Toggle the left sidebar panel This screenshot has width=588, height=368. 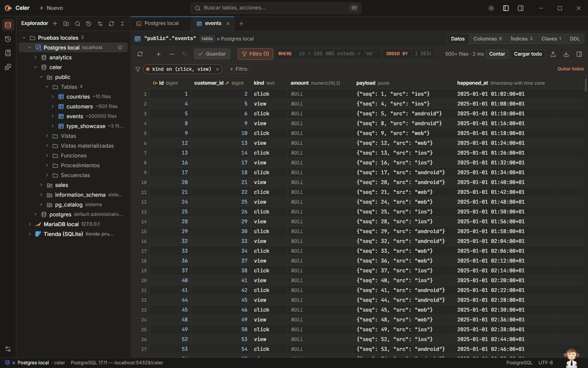(x=506, y=8)
